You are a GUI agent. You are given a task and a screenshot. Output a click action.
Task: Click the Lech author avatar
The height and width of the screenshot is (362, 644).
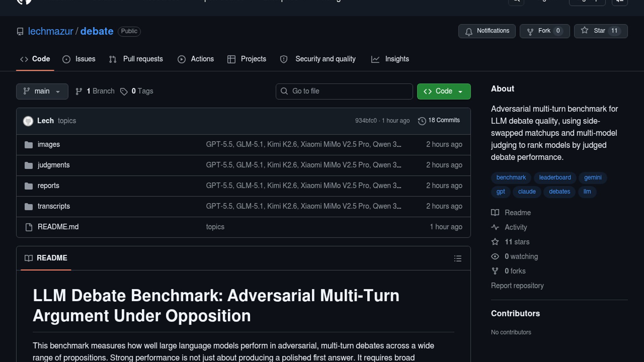pyautogui.click(x=28, y=121)
